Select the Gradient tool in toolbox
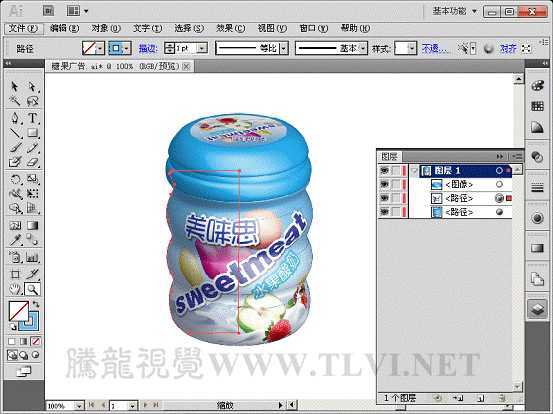553x414 pixels. pos(32,225)
